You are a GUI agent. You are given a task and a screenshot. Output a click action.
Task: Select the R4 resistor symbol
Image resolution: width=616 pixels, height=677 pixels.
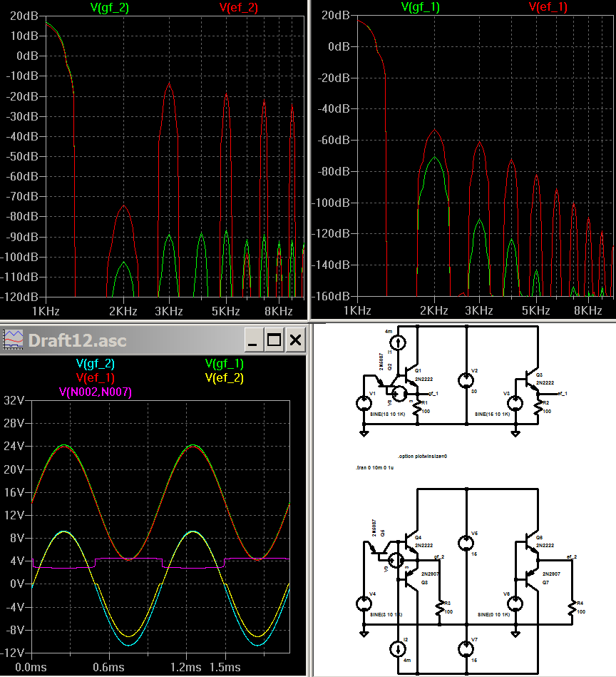(572, 608)
